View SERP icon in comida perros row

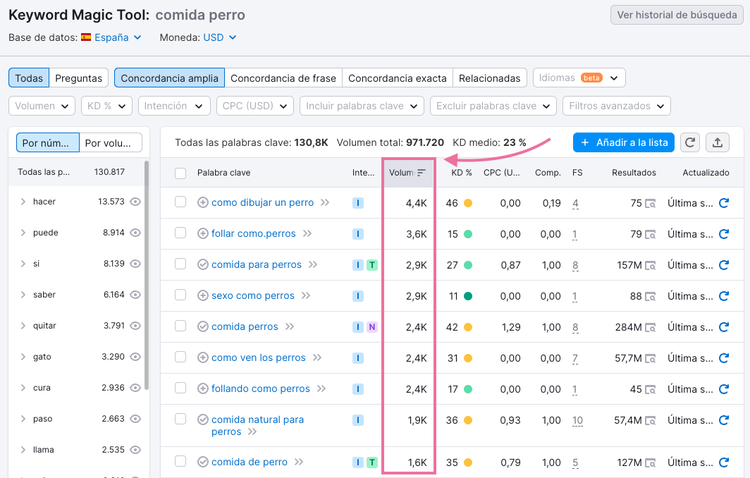click(x=650, y=327)
